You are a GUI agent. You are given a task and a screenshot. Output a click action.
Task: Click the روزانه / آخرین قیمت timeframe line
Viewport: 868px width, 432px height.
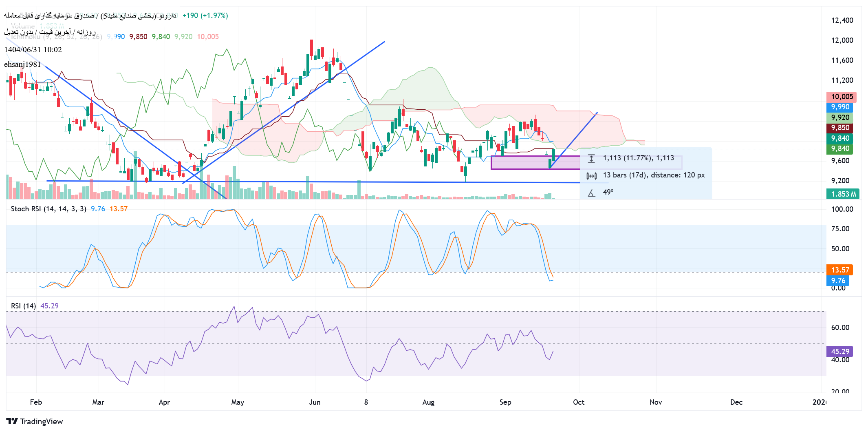50,32
